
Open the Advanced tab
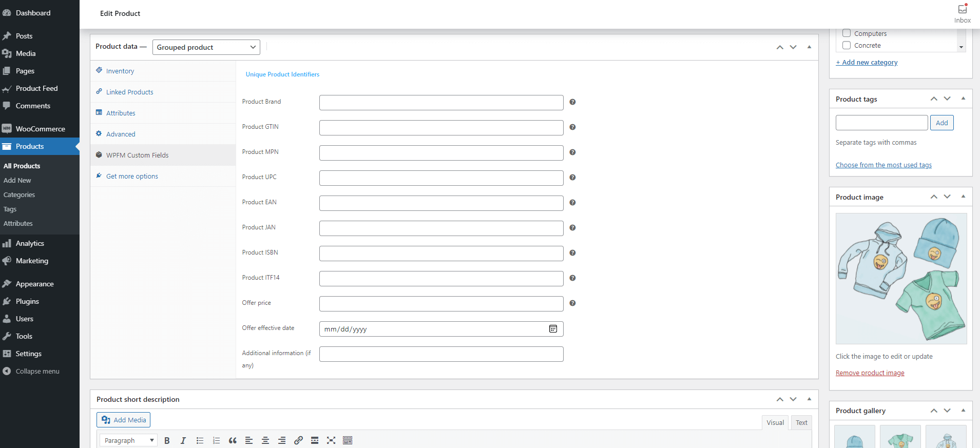[x=163, y=134]
